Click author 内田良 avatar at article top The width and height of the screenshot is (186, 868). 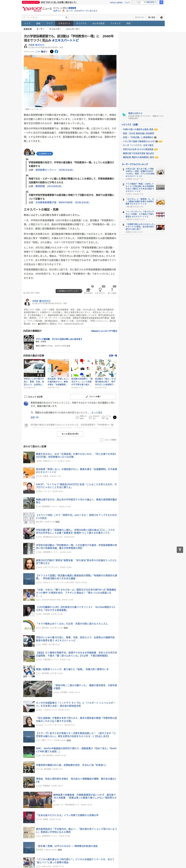coord(26,46)
